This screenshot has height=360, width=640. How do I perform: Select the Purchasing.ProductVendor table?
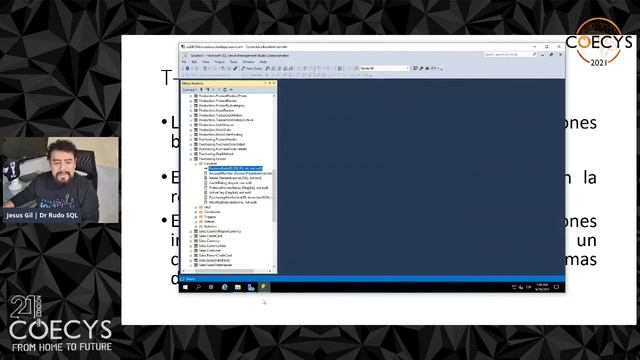pyautogui.click(x=218, y=140)
